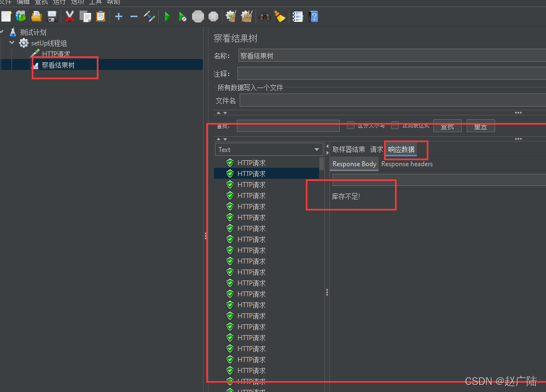Click into the 文件名 input field
Viewport: 546px width, 392px height.
392,101
